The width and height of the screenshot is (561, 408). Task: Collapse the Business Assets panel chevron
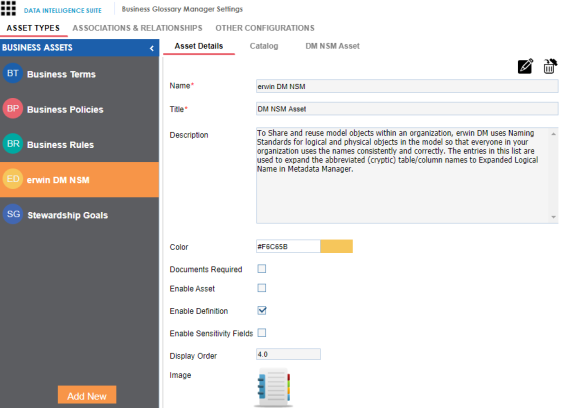coord(152,48)
